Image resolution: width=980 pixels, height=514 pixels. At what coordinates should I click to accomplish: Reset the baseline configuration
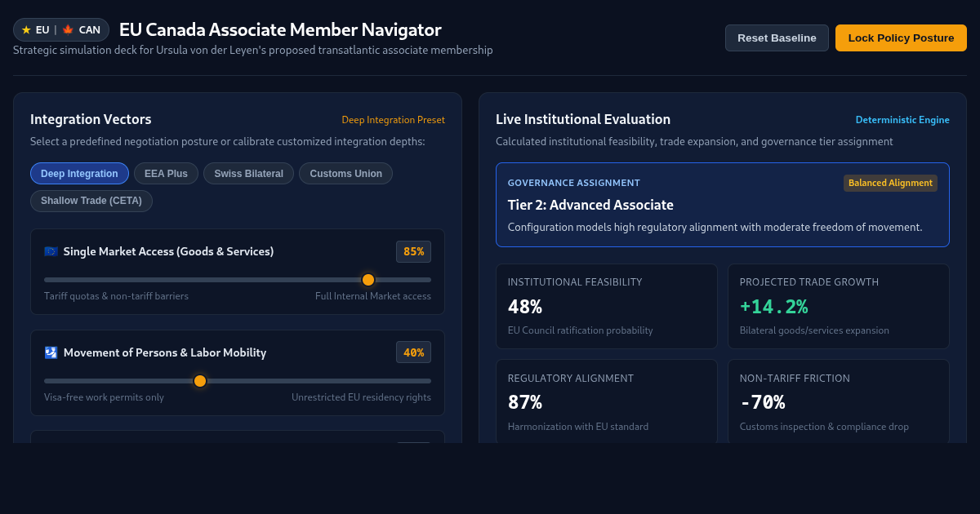click(x=777, y=38)
